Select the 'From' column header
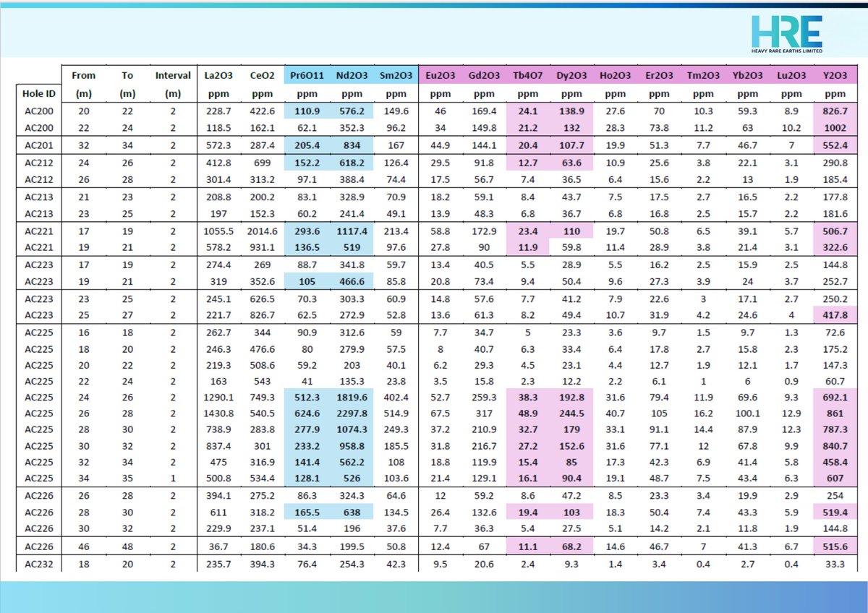The image size is (868, 613). click(x=83, y=75)
